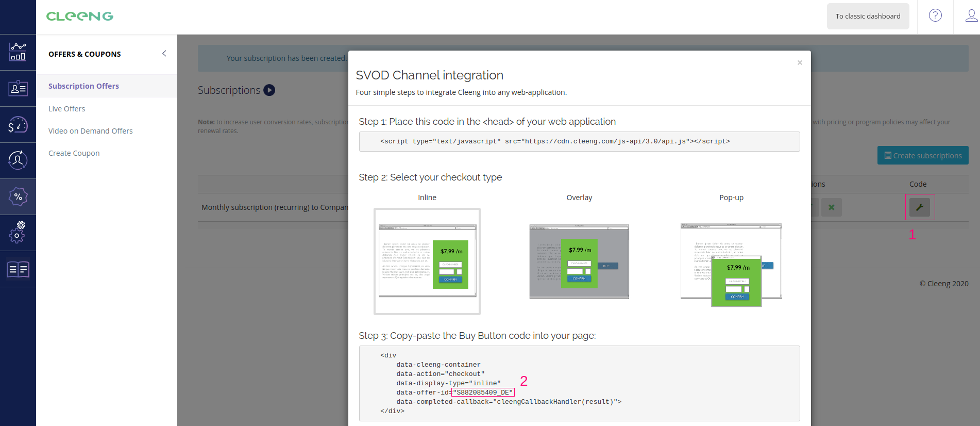Click the offer id "S882085409_DE"
The width and height of the screenshot is (980, 426).
coord(483,392)
